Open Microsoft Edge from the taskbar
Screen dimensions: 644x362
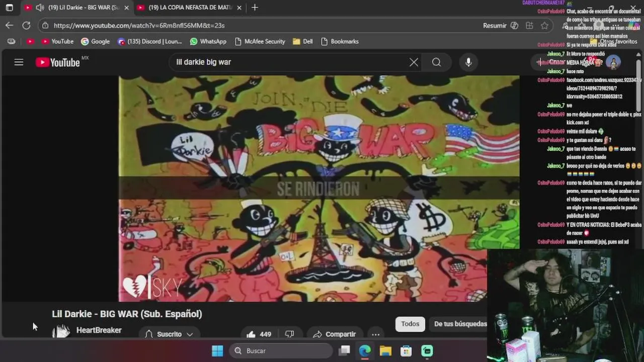click(x=365, y=351)
